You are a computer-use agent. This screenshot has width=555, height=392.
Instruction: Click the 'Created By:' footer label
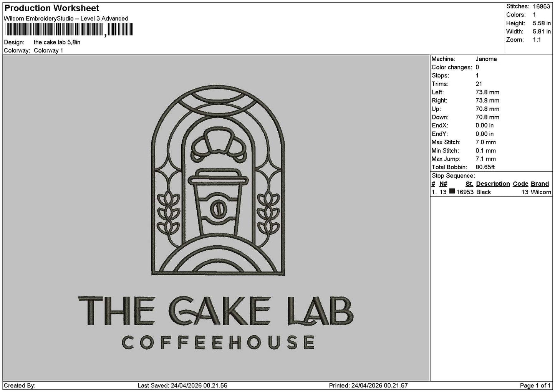pos(20,385)
